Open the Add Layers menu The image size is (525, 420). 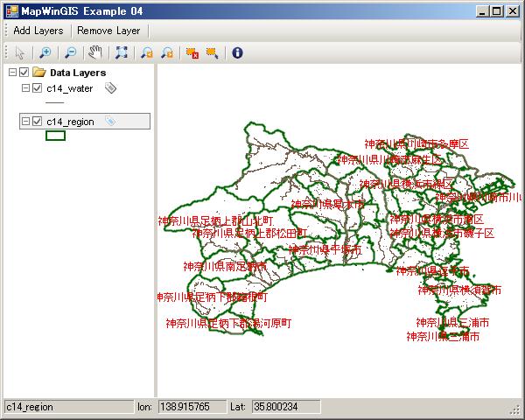click(38, 31)
